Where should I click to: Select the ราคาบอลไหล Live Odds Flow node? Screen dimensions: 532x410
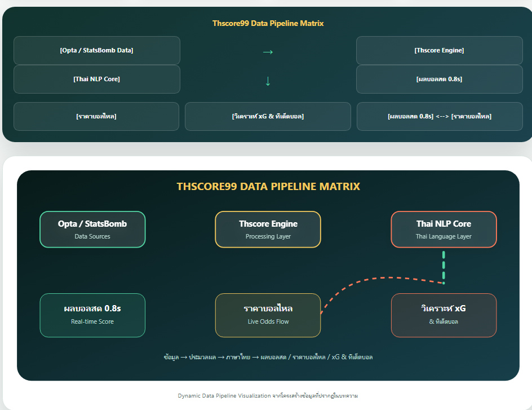[268, 315]
